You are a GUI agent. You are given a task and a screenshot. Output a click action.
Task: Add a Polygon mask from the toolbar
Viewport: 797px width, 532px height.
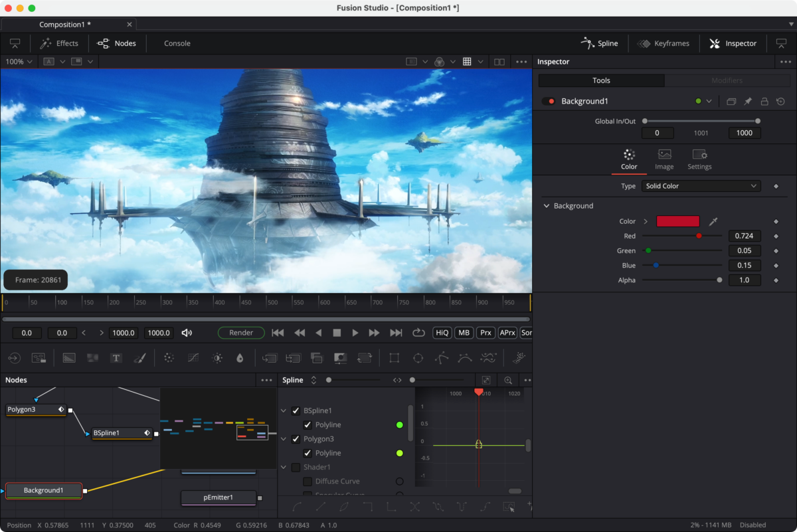point(442,358)
